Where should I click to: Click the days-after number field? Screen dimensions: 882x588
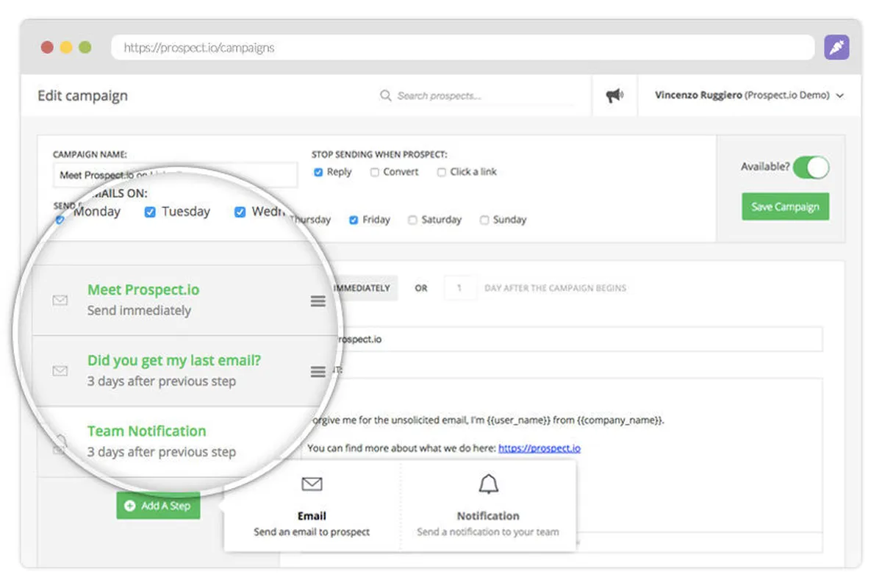tap(460, 288)
